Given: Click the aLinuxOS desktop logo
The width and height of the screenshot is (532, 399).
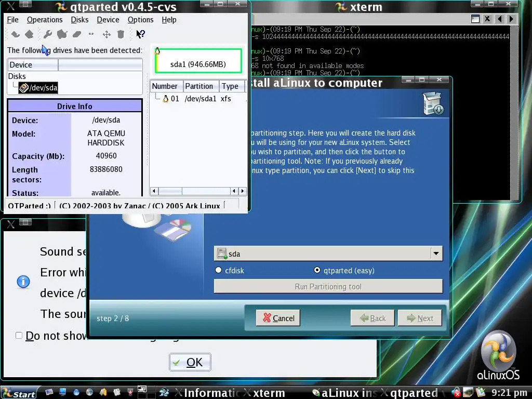Looking at the screenshot, I should [x=498, y=355].
